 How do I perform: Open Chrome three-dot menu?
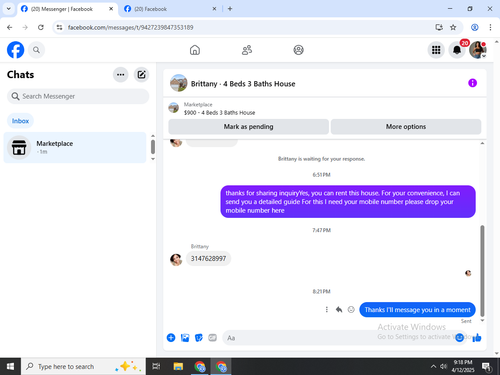tap(490, 27)
